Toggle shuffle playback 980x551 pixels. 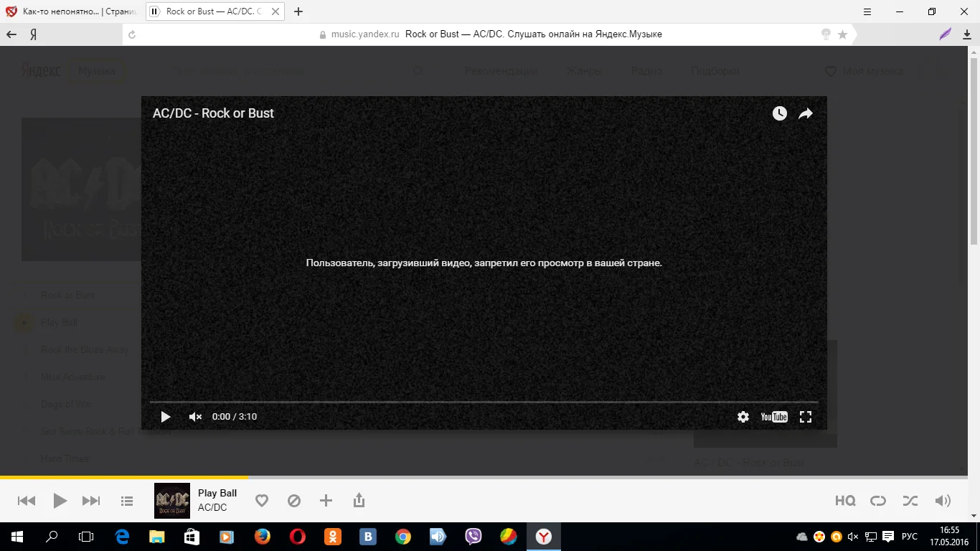910,501
